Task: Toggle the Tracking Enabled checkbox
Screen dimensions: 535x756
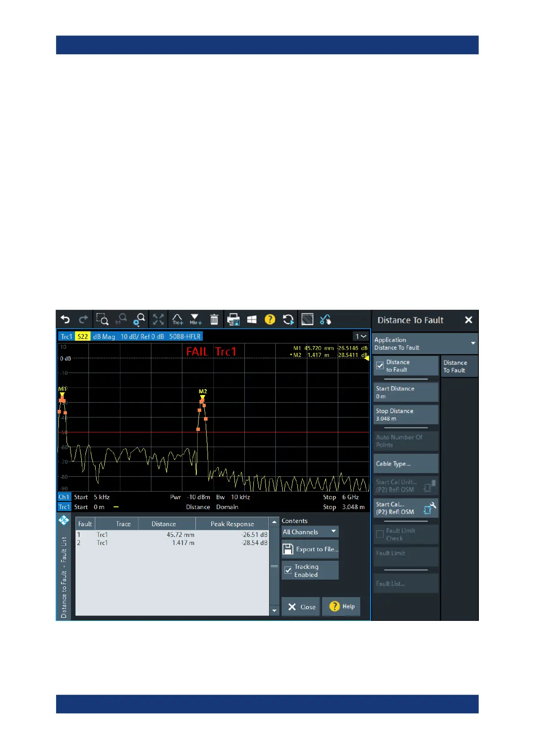Action: tap(288, 570)
